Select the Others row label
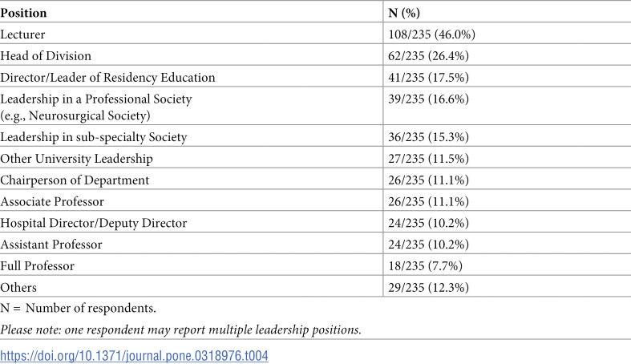Image resolution: width=631 pixels, height=364 pixels. tap(18, 288)
